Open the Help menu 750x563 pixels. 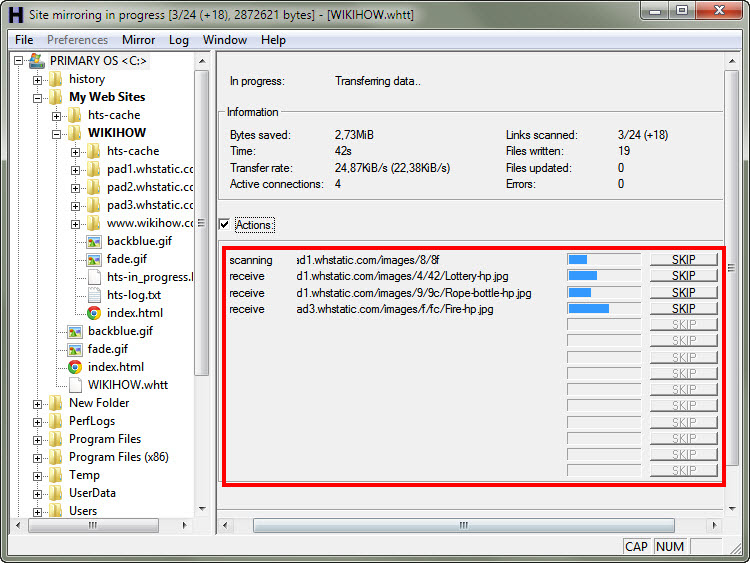(x=274, y=40)
